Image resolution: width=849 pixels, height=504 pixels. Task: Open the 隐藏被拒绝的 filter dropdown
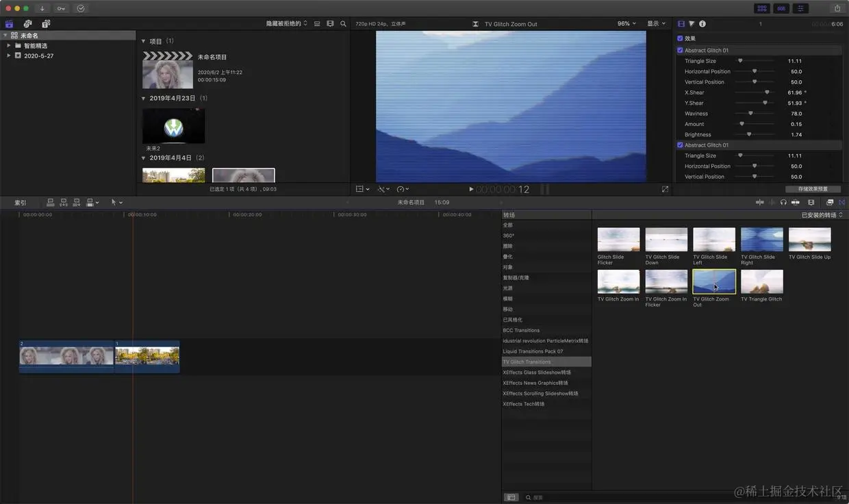[x=287, y=23]
